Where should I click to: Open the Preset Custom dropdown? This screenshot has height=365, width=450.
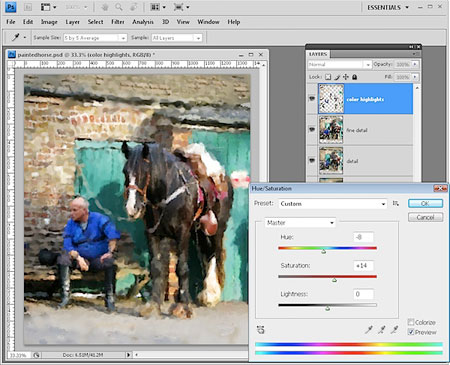pos(333,204)
